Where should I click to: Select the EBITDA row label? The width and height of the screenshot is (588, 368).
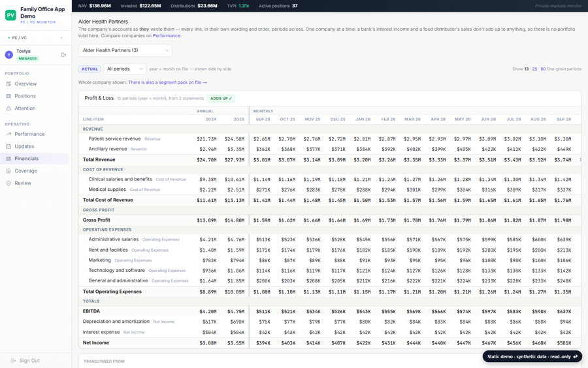(x=91, y=311)
